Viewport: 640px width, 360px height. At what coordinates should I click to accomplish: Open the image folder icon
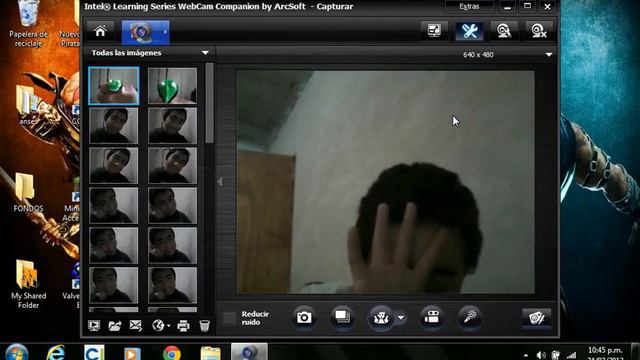point(115,325)
